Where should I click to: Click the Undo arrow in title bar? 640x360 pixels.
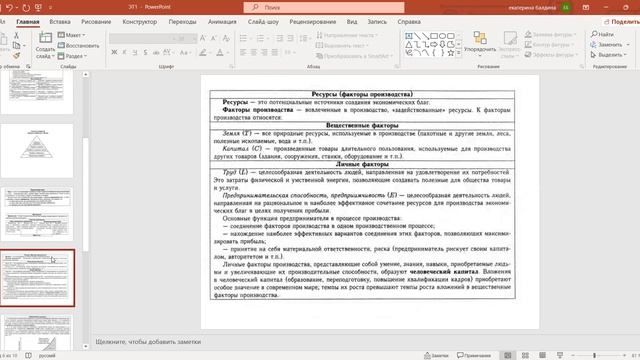pyautogui.click(x=9, y=7)
